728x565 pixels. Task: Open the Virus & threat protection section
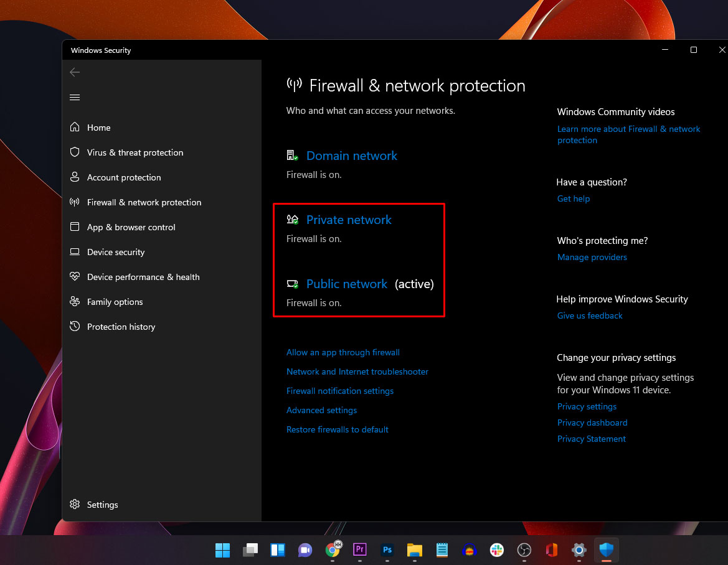[x=135, y=152]
